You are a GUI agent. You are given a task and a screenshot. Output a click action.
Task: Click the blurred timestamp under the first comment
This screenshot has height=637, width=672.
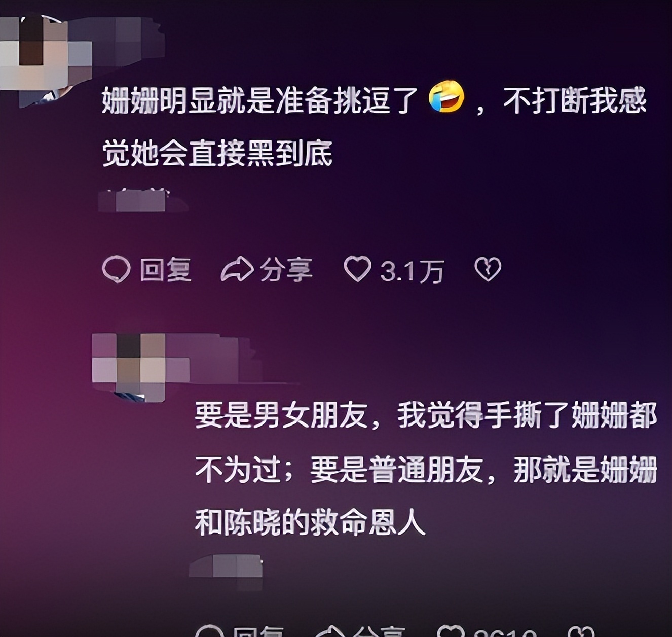(143, 200)
